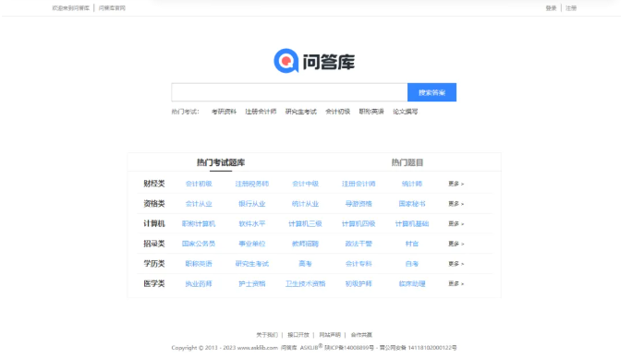Viewport: 644px width, 358px height.
Task: Open the 国家公务员 link
Action: (x=199, y=244)
